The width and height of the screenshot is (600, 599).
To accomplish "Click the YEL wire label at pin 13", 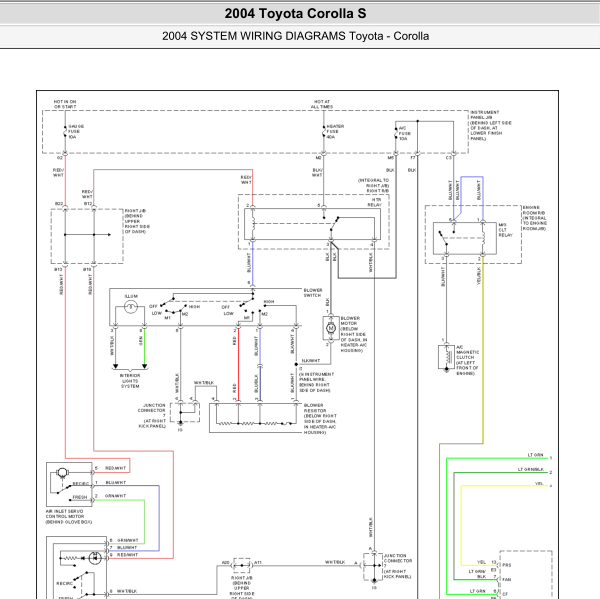I will tap(481, 562).
